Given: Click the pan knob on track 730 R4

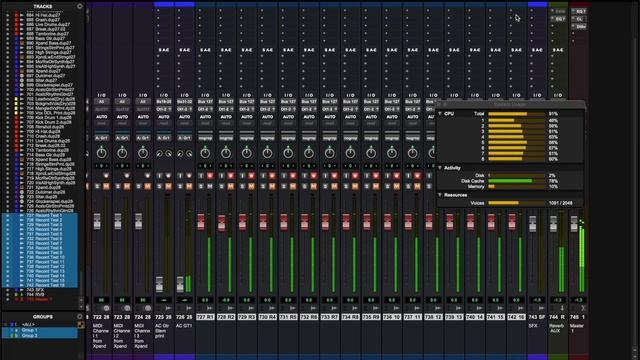Looking at the screenshot, I should 267,153.
